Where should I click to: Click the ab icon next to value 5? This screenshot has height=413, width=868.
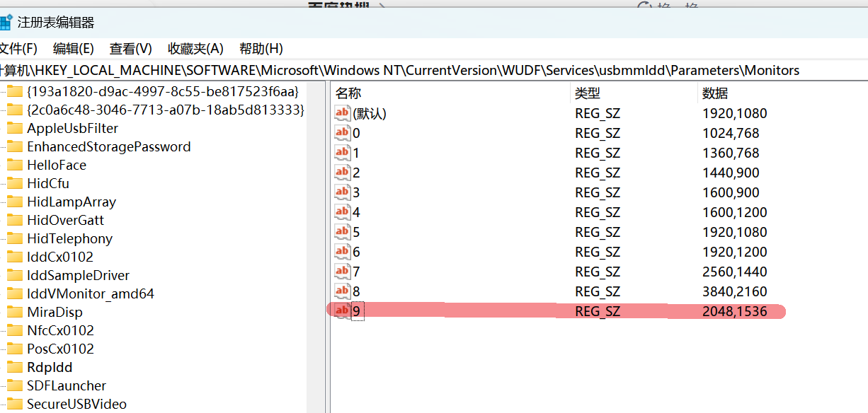(x=341, y=231)
